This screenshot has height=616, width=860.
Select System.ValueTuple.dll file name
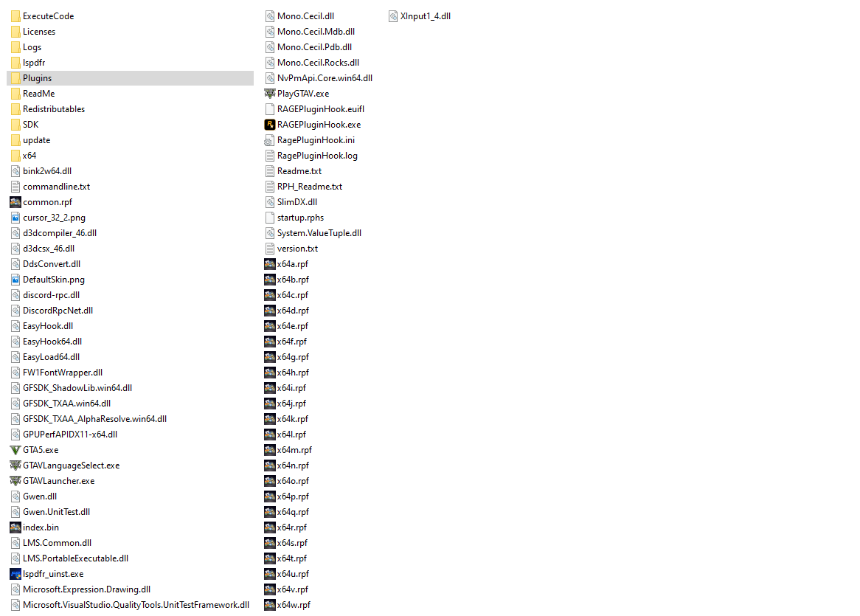(319, 232)
